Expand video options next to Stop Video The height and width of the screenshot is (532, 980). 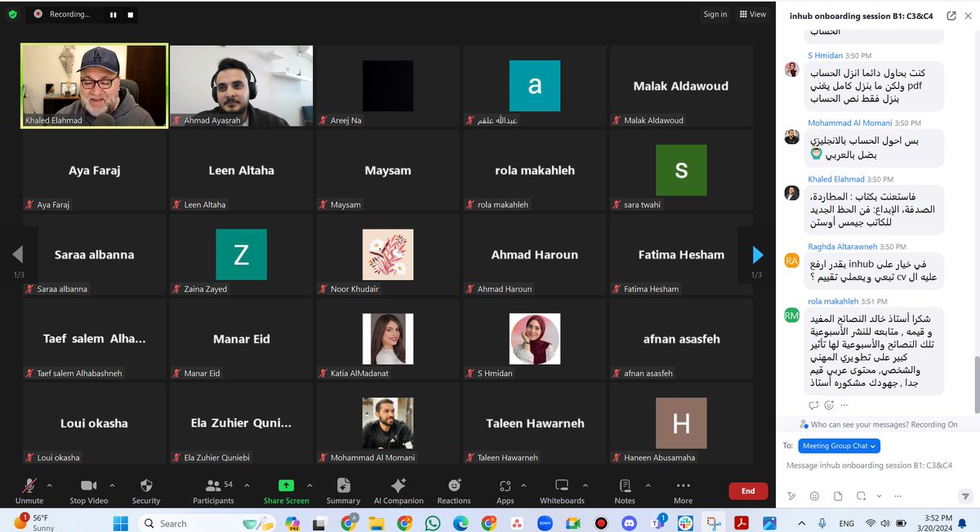click(112, 485)
